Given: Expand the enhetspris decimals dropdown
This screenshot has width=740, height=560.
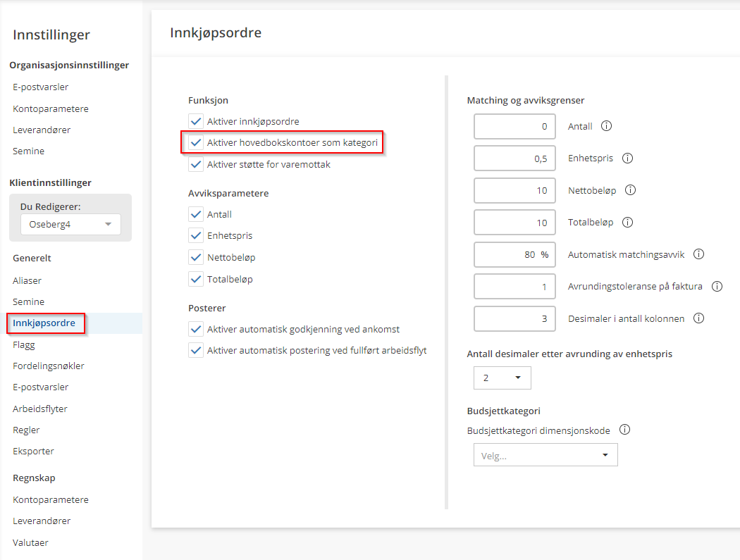Looking at the screenshot, I should [x=502, y=378].
